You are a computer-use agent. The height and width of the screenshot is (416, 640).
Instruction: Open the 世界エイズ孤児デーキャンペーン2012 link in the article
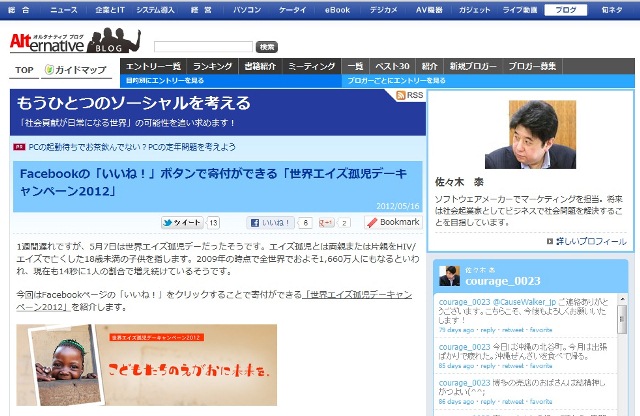point(345,296)
